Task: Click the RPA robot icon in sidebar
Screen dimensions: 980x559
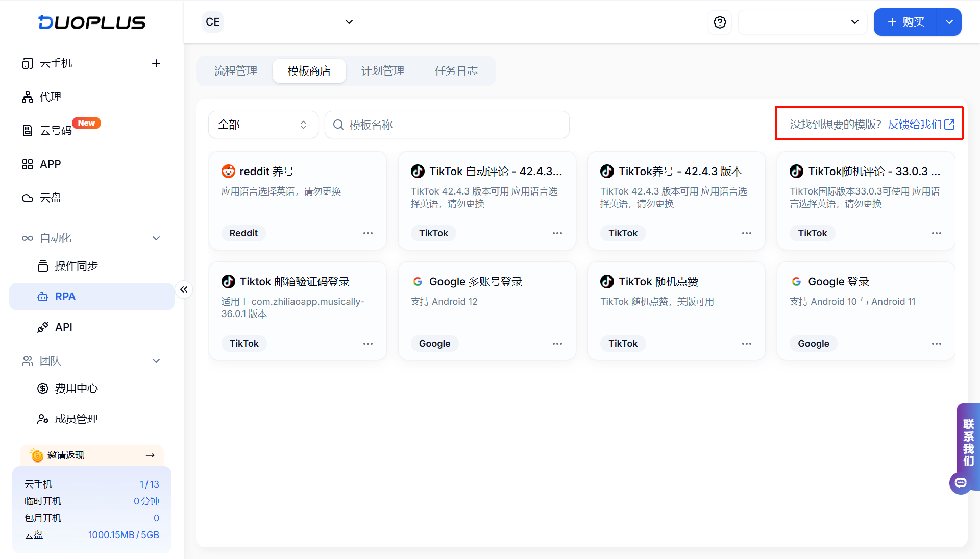Action: point(43,297)
